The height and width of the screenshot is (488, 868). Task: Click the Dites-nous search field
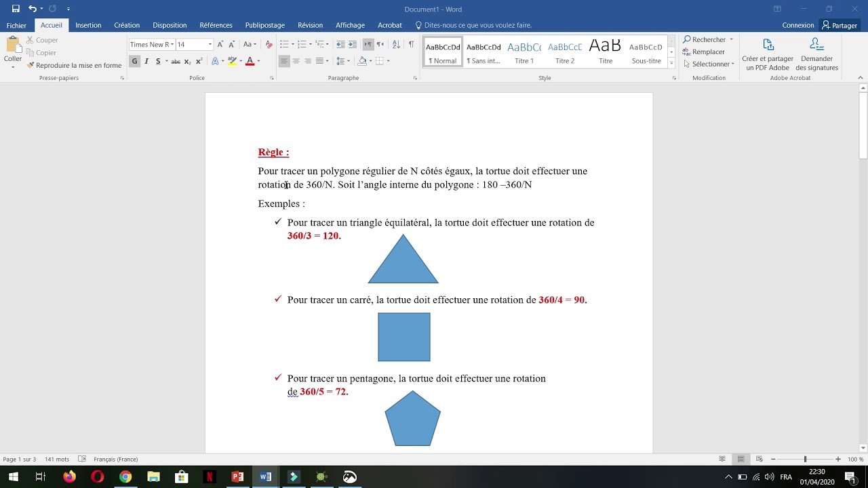477,25
